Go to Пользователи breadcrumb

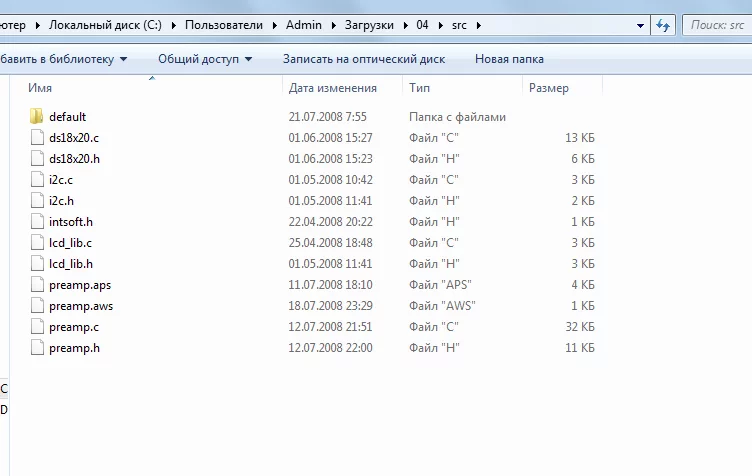tap(224, 25)
